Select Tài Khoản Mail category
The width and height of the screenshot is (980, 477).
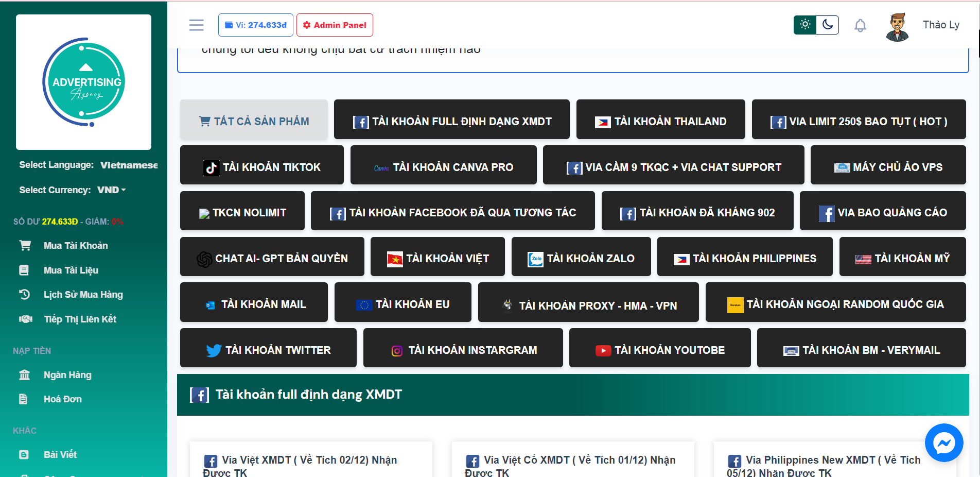(x=254, y=302)
